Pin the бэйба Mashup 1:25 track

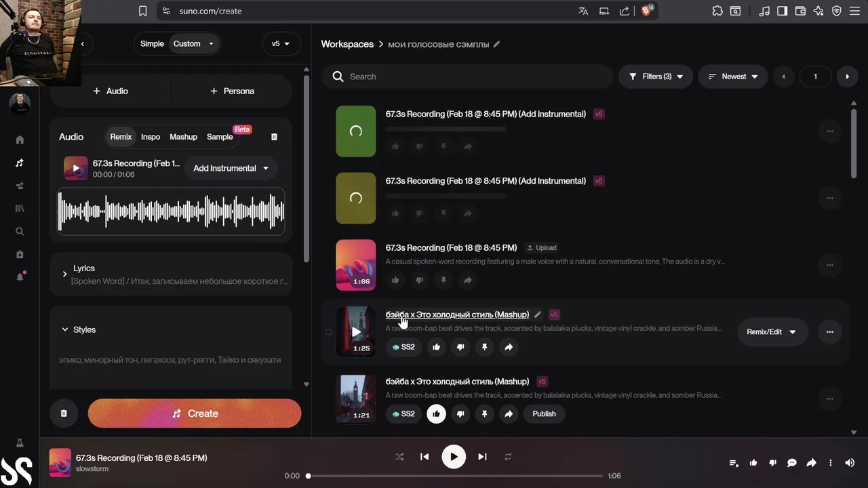click(484, 347)
